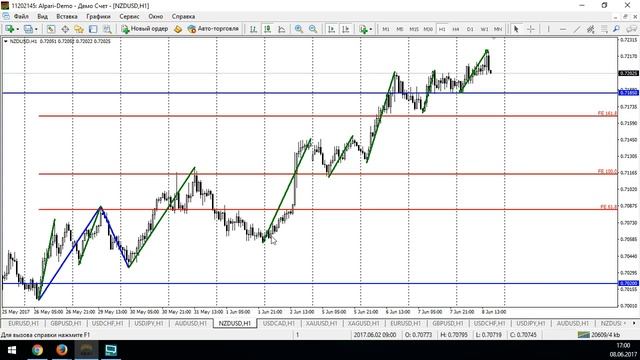Select the FE 161.8 Fibonacci level label
The height and width of the screenshot is (360, 640).
607,113
